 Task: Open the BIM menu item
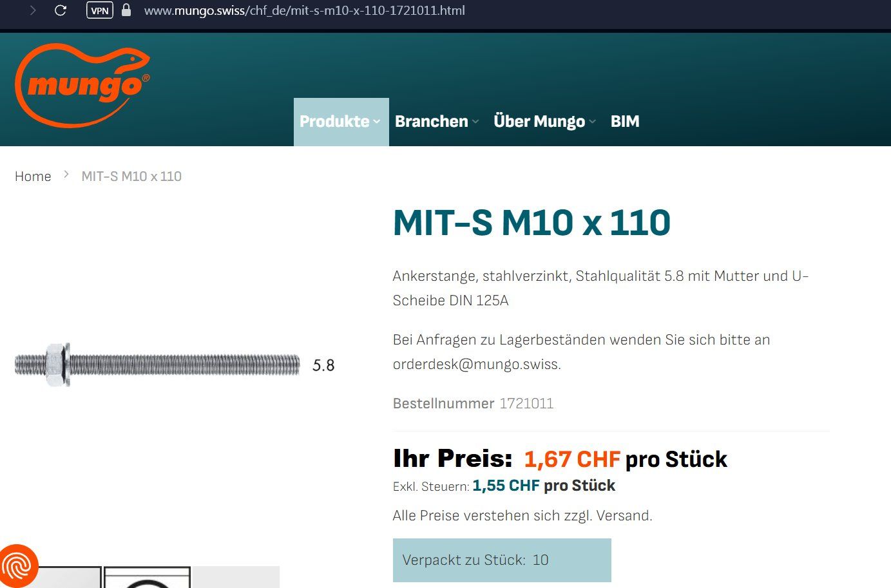coord(624,122)
